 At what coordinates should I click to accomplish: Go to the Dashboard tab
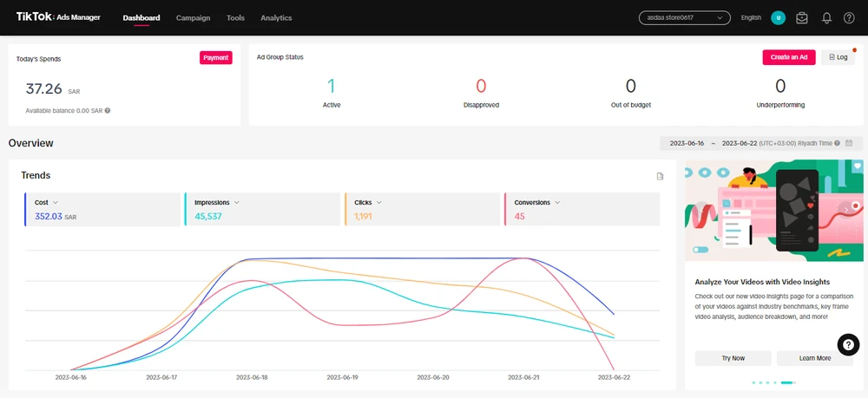coord(141,17)
